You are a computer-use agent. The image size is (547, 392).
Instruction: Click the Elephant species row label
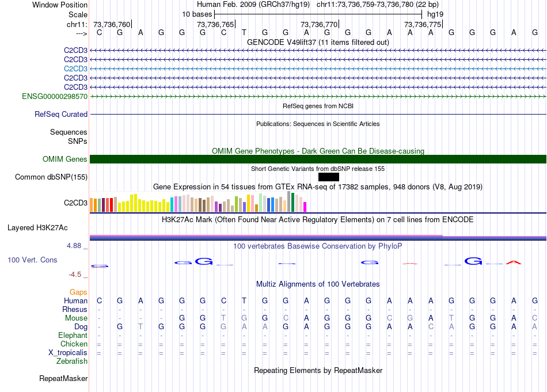(x=73, y=335)
